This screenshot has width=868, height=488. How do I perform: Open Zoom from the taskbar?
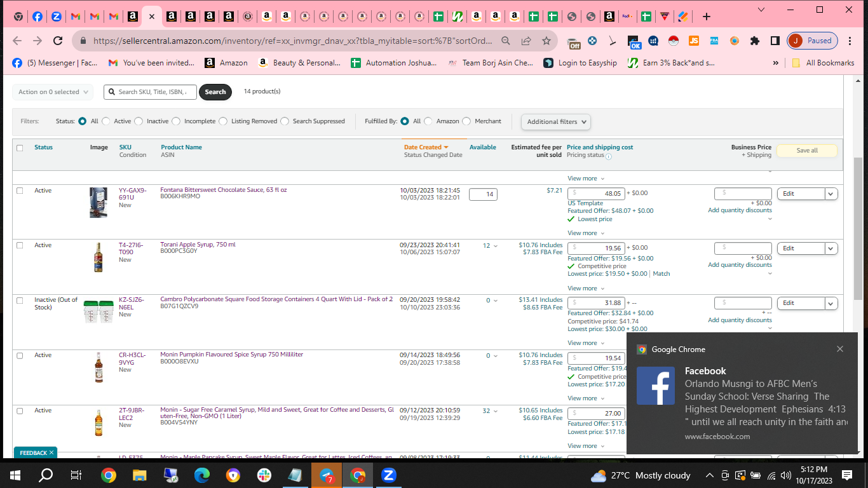388,475
